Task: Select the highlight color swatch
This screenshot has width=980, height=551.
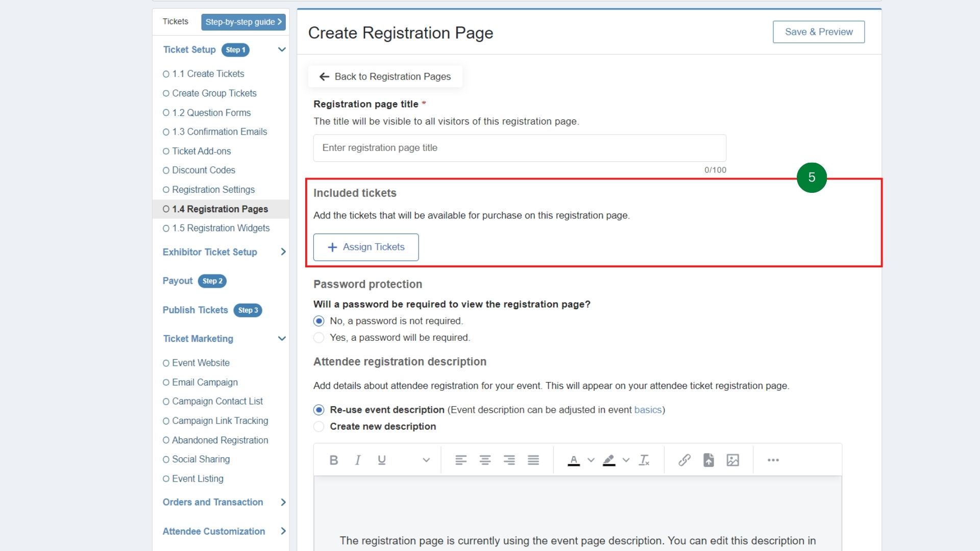Action: 609,460
